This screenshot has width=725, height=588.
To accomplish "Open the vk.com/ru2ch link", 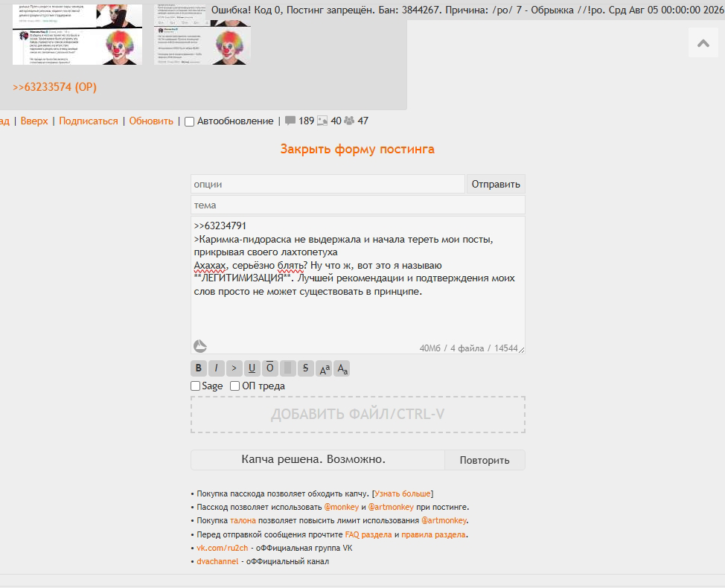I will point(223,548).
